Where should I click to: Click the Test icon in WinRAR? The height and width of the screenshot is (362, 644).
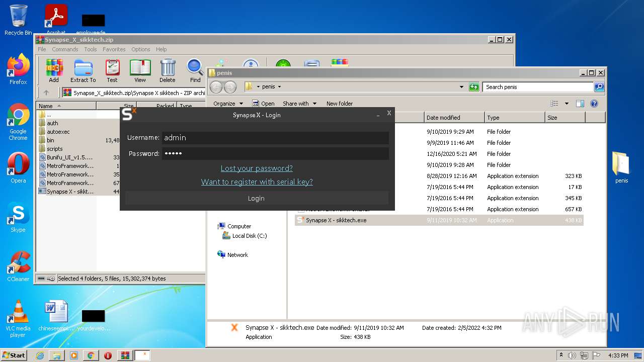112,70
